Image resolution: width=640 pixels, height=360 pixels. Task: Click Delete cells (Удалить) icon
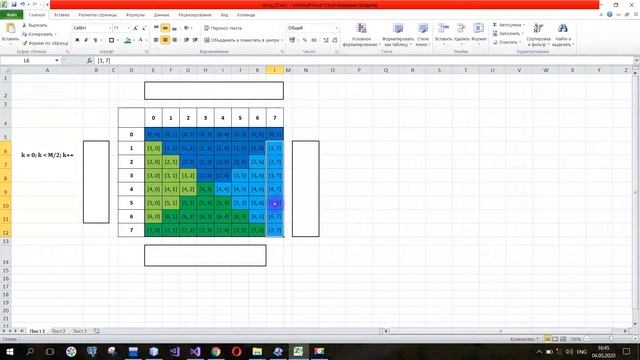coord(461,28)
